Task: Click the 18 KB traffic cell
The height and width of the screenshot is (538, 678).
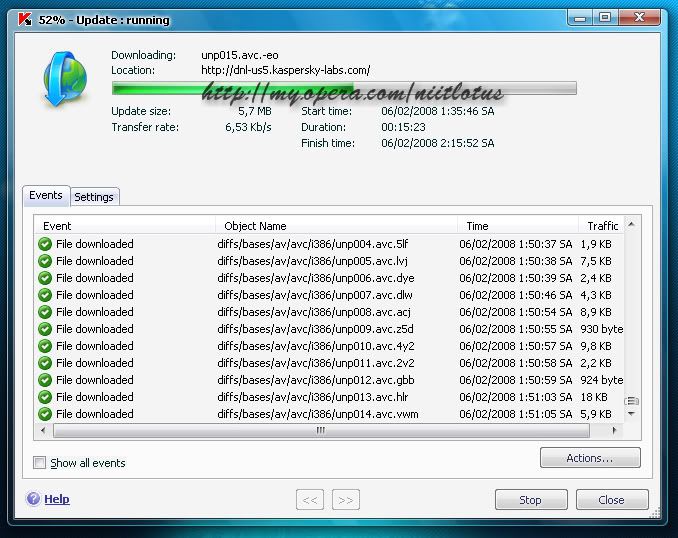Action: click(594, 397)
